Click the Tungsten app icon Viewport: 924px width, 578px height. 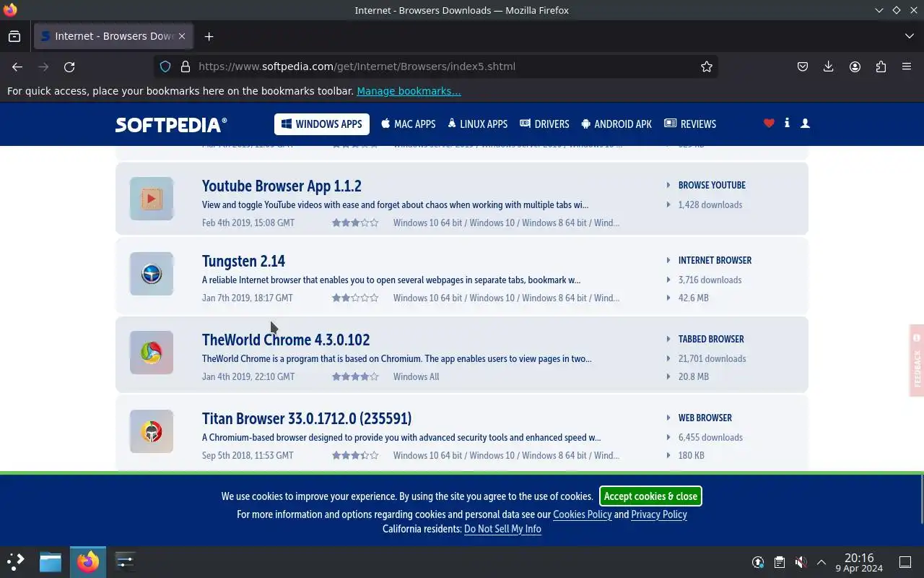pos(152,274)
